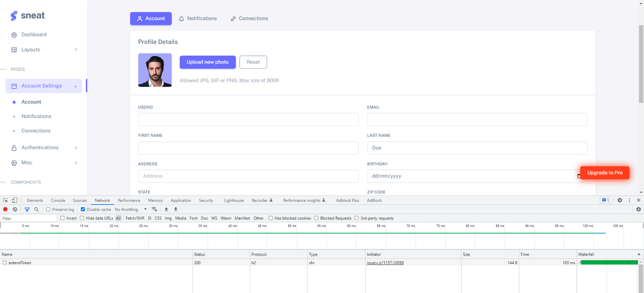
Task: Expand the Authentications sidebar menu
Action: pos(44,147)
